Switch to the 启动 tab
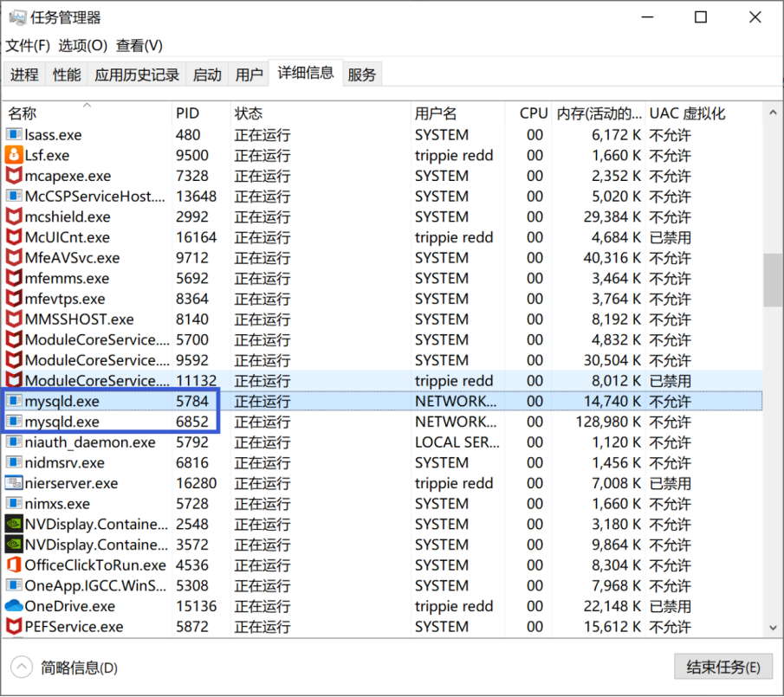Viewport: 784px width, 697px height. [x=207, y=74]
